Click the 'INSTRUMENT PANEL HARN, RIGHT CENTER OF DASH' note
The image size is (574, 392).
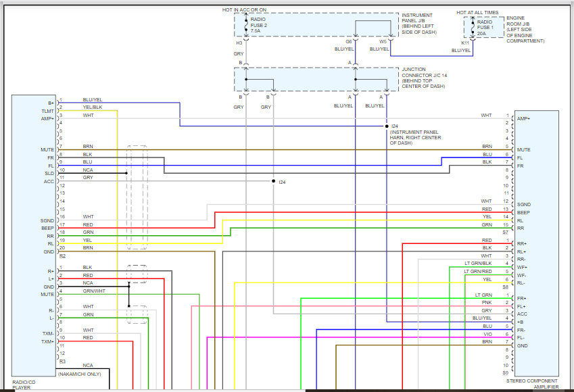(415, 137)
